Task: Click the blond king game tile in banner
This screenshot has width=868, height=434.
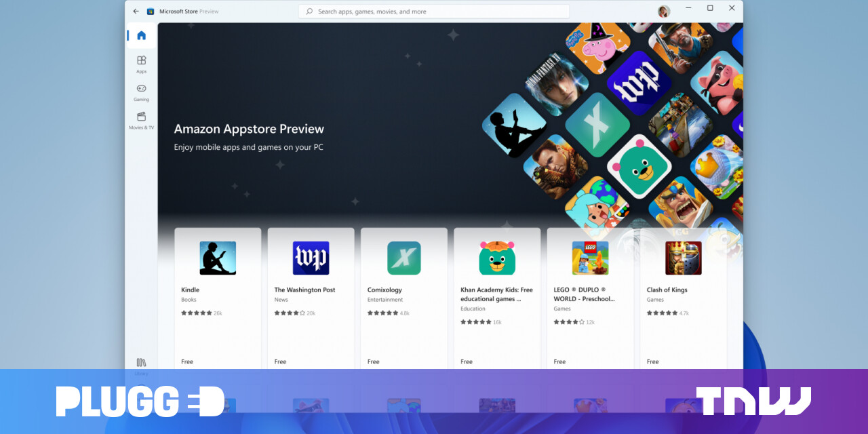Action: tap(680, 205)
